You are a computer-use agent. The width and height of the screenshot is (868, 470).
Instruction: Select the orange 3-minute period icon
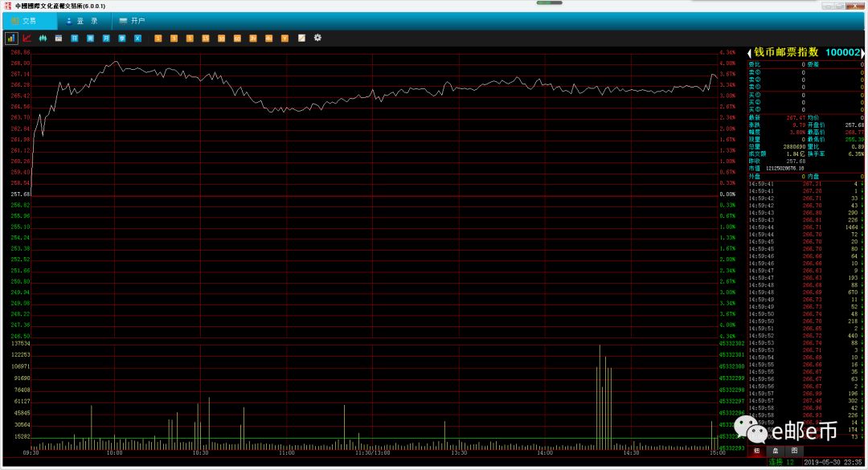click(174, 39)
